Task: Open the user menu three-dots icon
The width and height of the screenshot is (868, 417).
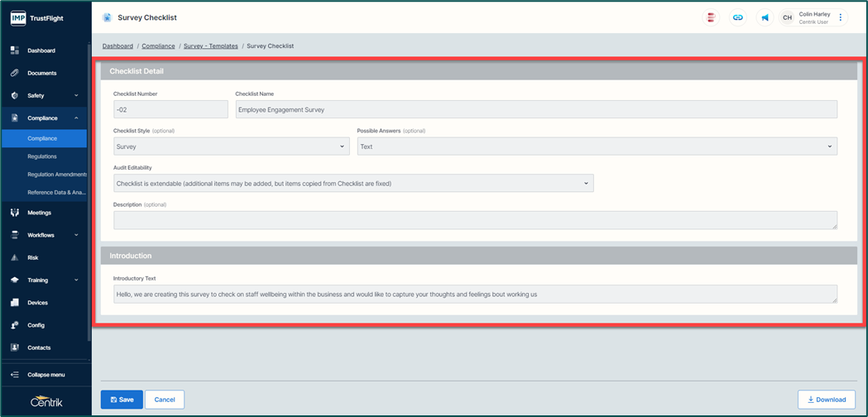Action: (841, 17)
